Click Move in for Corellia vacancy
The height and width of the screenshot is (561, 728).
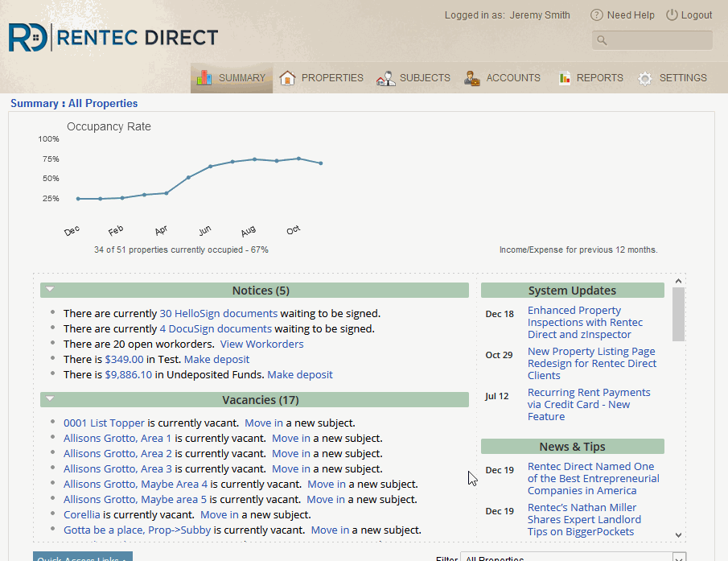pos(219,514)
